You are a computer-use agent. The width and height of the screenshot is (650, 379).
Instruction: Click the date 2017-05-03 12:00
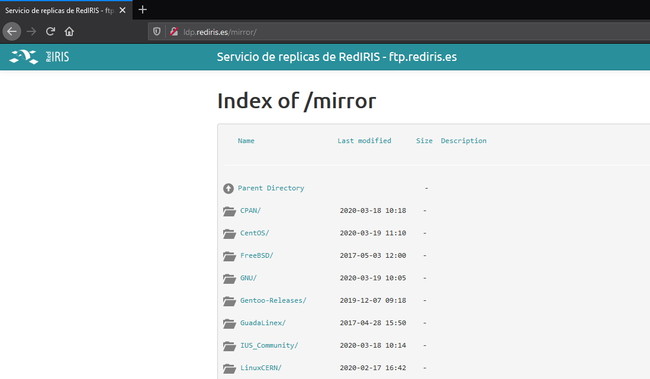click(373, 255)
